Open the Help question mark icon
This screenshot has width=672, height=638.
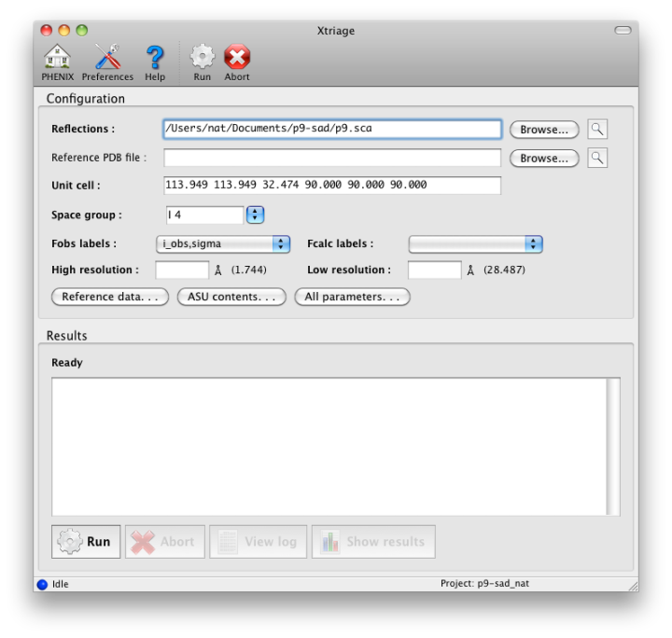point(155,59)
